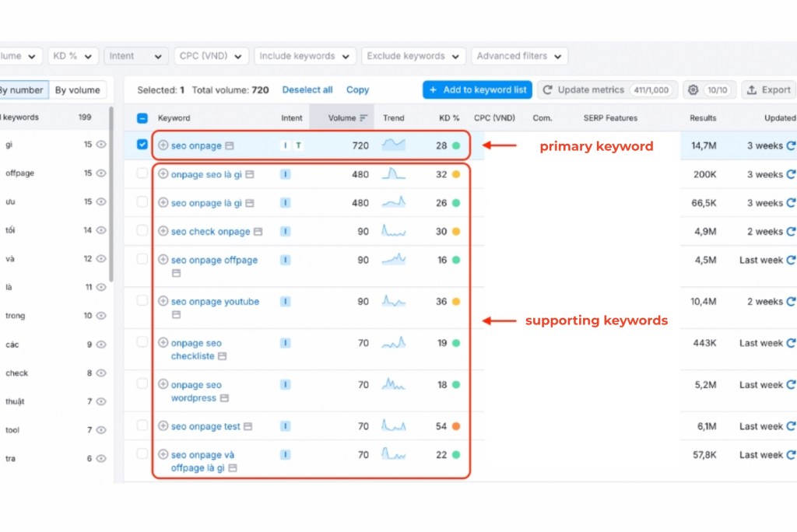The width and height of the screenshot is (797, 532).
Task: Click the plus icon beside "seo onpage"
Action: point(164,145)
